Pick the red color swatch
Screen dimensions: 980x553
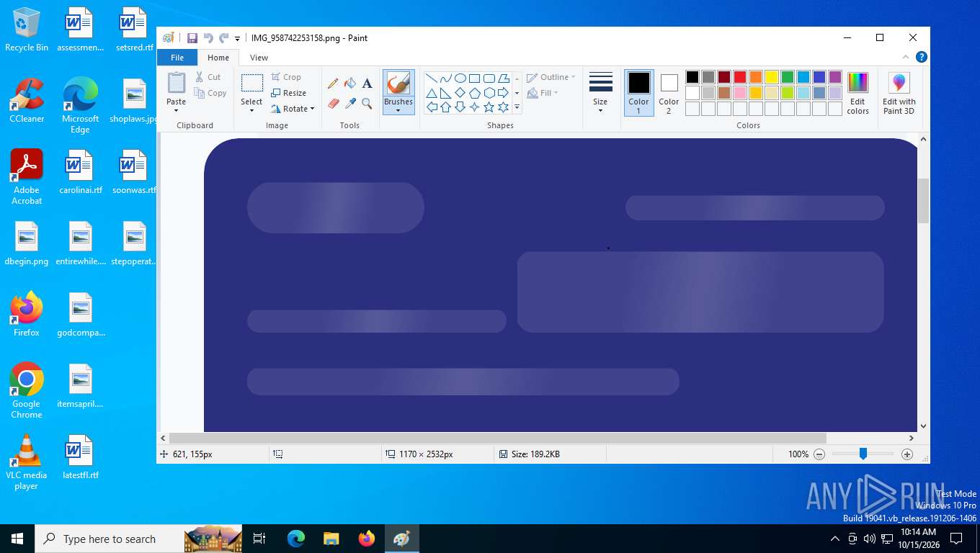coord(740,77)
